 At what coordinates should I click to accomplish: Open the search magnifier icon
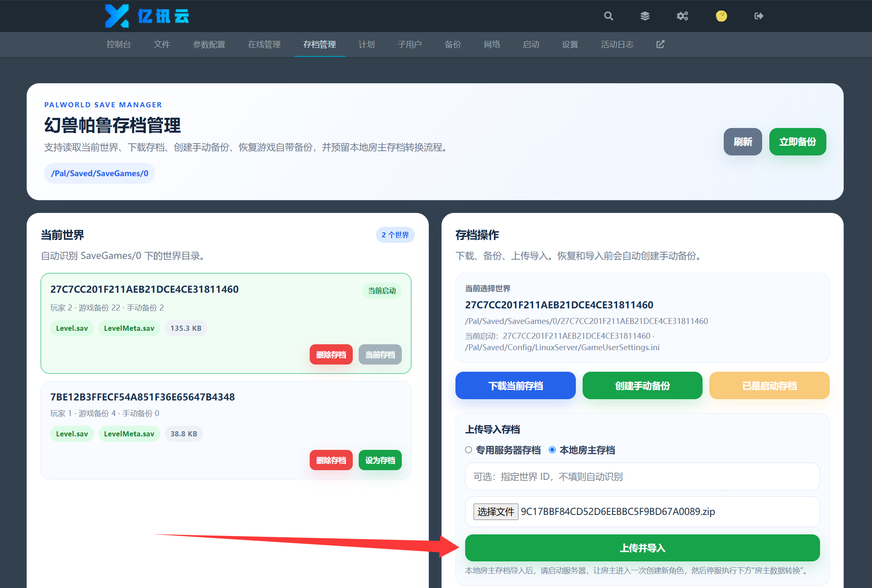tap(608, 16)
